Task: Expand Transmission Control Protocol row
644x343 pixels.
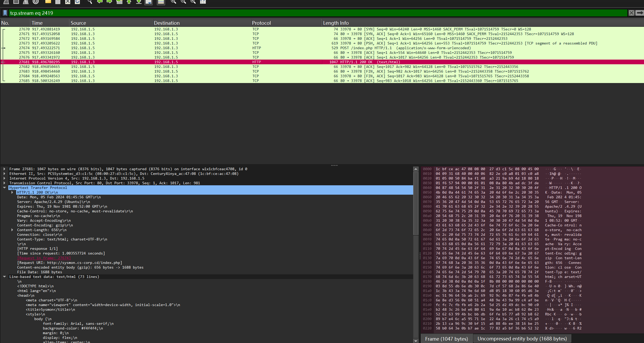Action: [x=4, y=183]
